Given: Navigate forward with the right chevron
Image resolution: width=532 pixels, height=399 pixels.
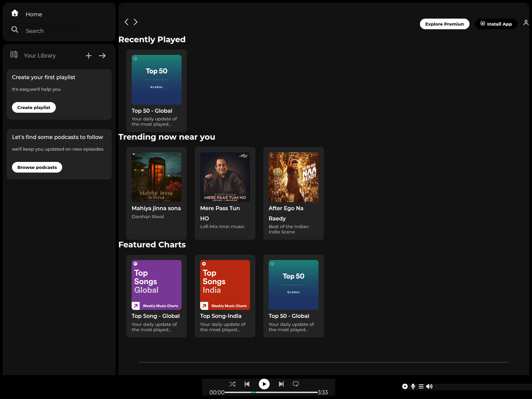Looking at the screenshot, I should (136, 22).
